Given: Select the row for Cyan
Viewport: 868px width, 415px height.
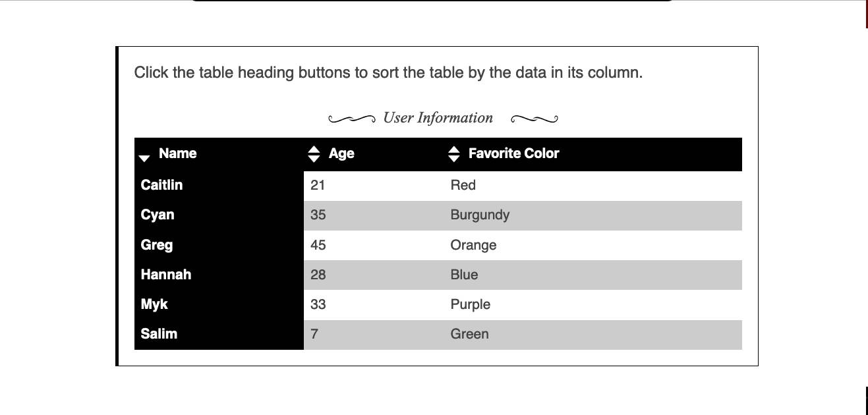Looking at the screenshot, I should (157, 215).
